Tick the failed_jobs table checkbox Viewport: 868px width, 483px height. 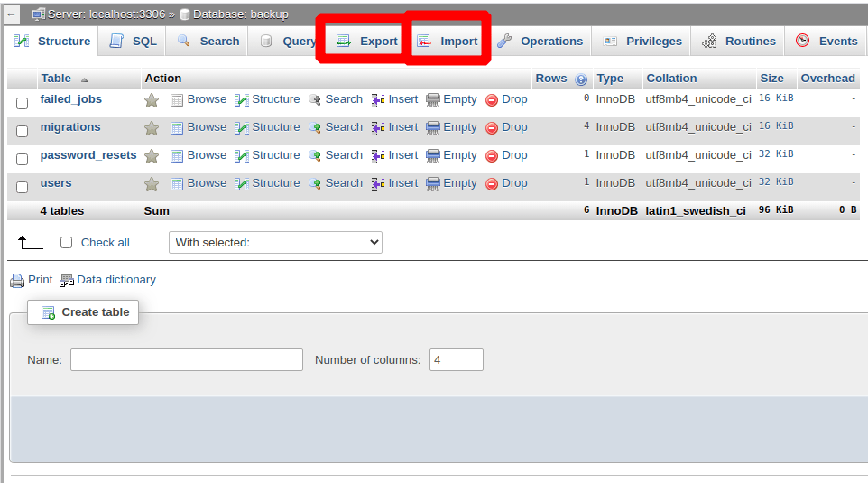point(23,104)
